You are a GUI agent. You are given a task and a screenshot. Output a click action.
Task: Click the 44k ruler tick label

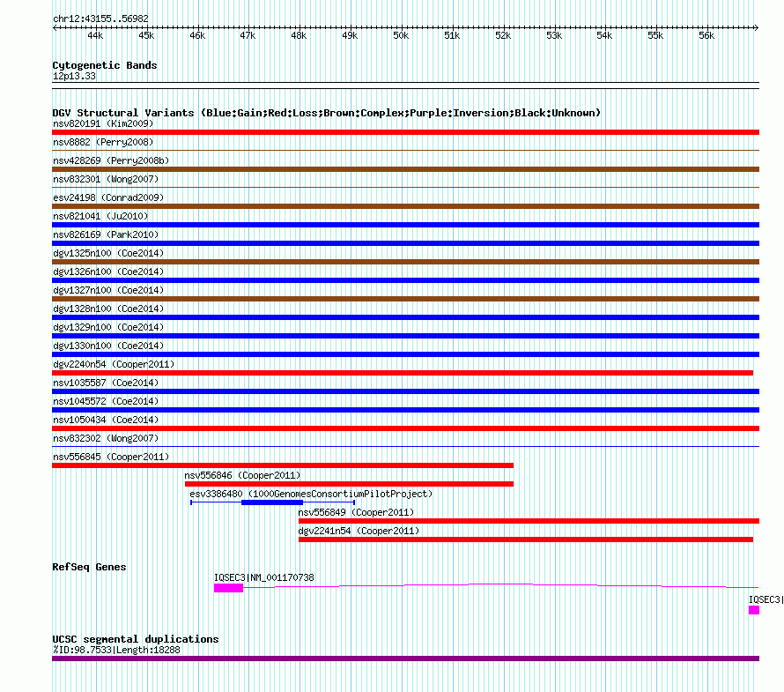95,35
